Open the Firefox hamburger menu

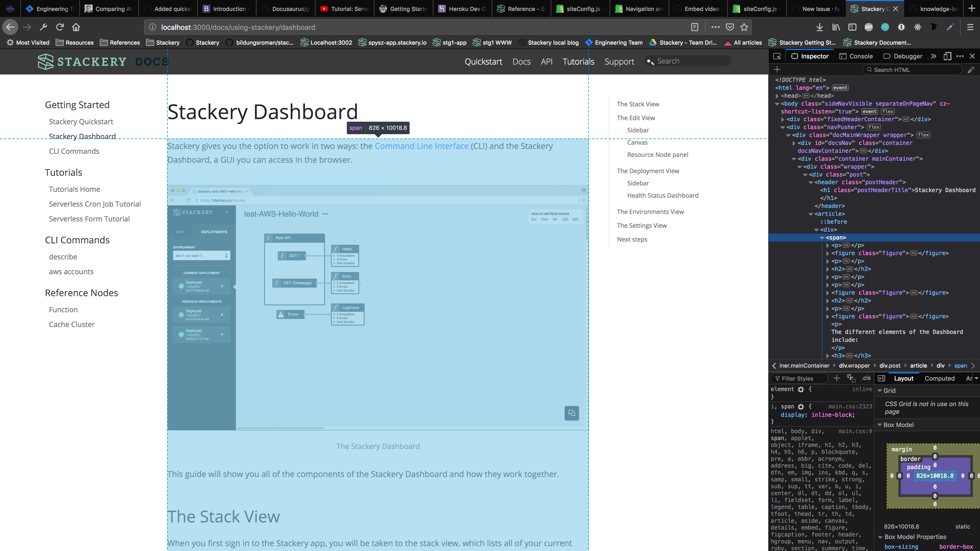tap(970, 27)
